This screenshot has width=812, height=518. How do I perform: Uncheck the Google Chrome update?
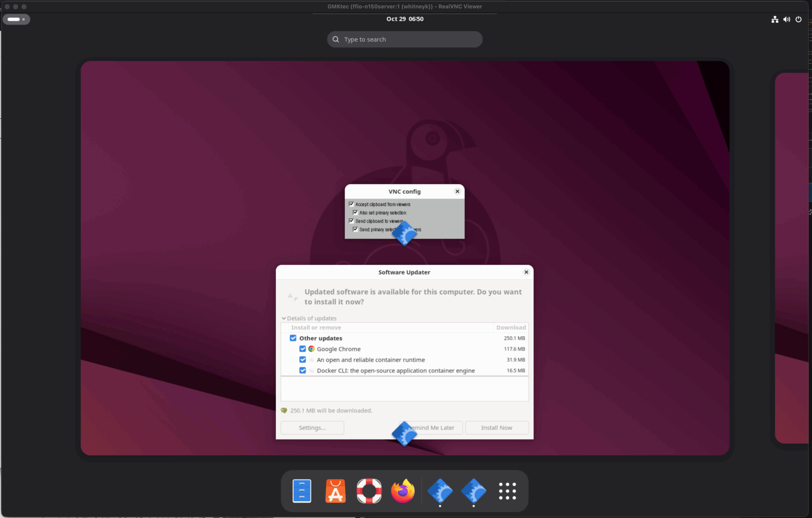click(x=303, y=349)
